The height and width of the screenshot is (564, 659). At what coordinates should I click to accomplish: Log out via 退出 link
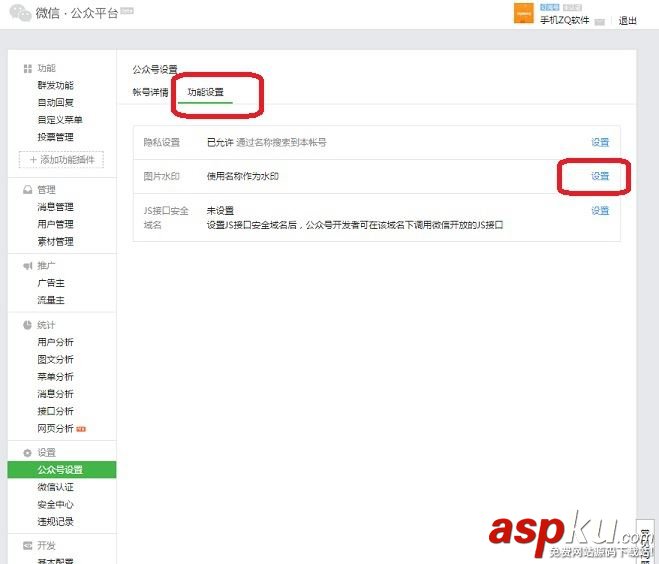(627, 21)
